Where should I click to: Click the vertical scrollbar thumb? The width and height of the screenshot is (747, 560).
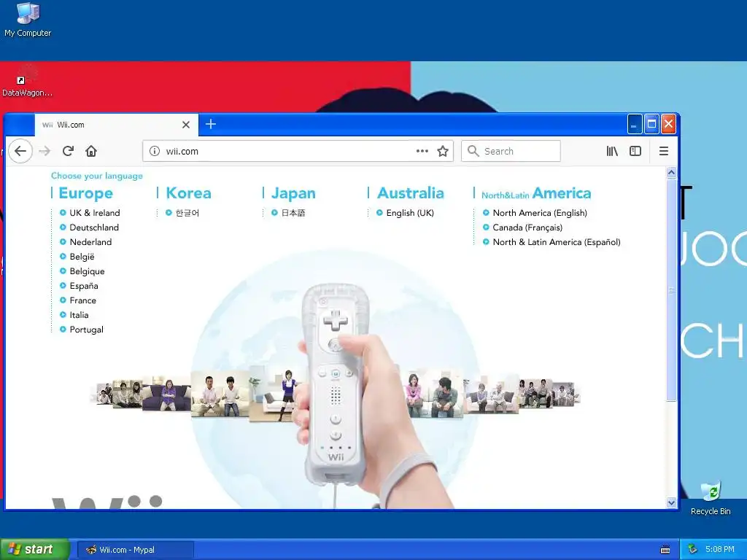(671, 290)
